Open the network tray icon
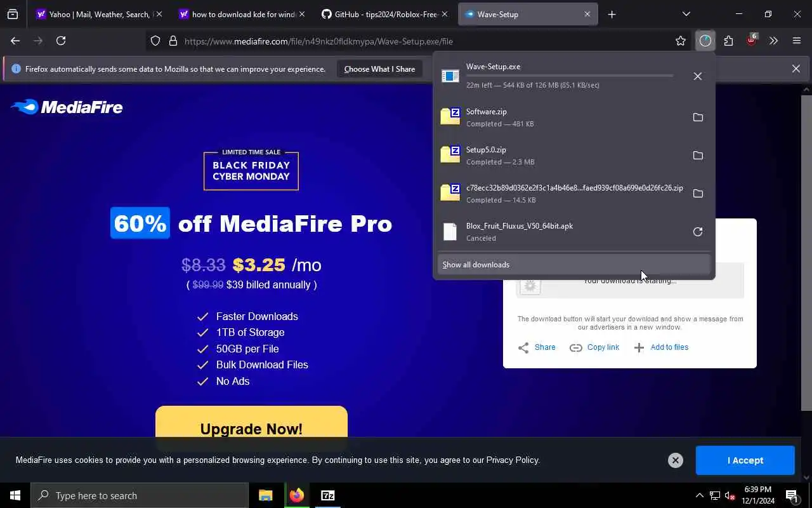Viewport: 812px width, 508px height. [715, 495]
